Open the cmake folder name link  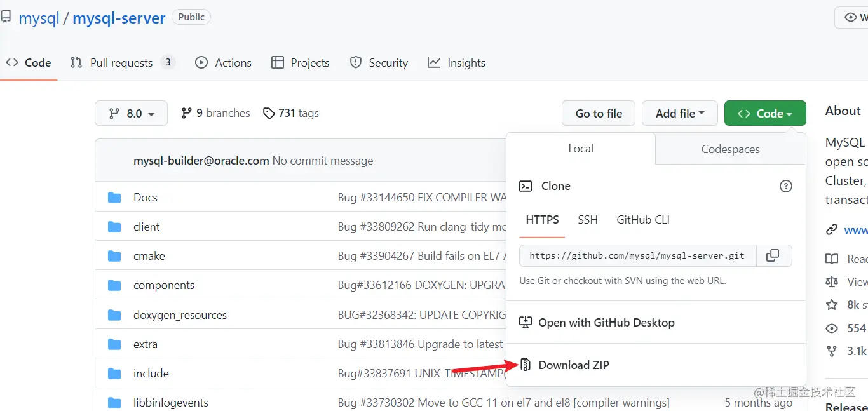tap(149, 256)
